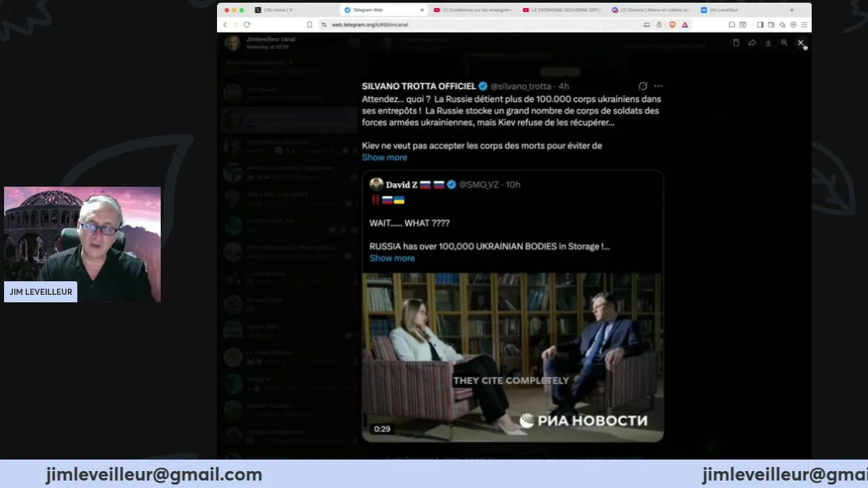Switch to the Discord tab
This screenshot has width=868, height=488.
651,10
